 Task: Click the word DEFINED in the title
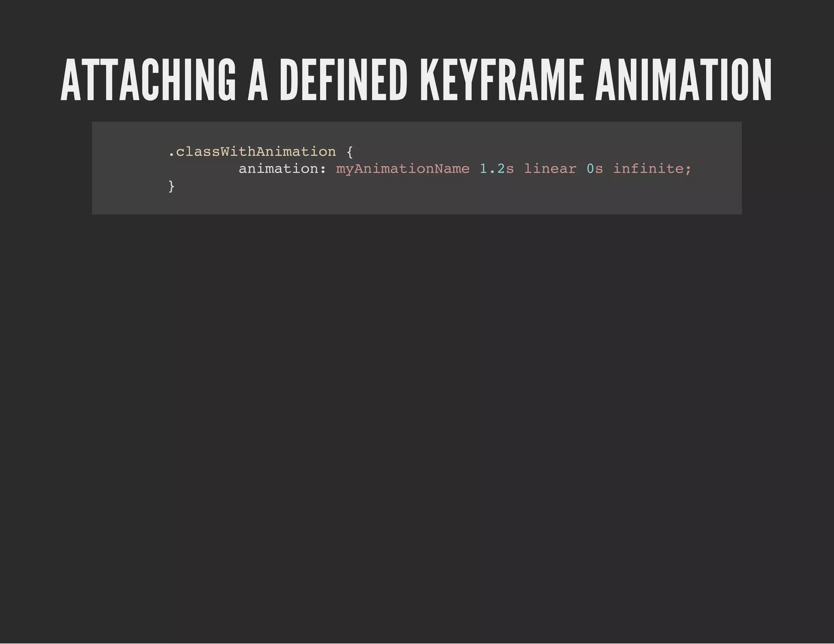coord(344,80)
